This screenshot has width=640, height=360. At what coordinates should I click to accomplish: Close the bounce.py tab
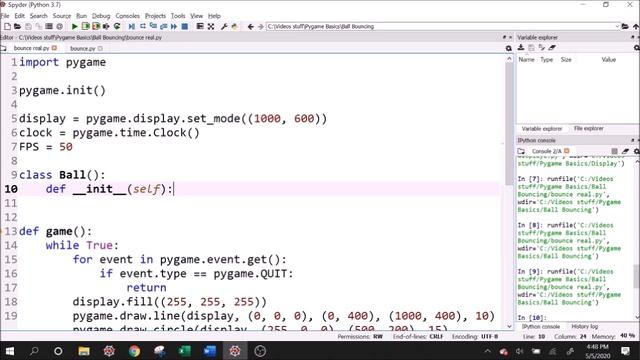tap(100, 48)
